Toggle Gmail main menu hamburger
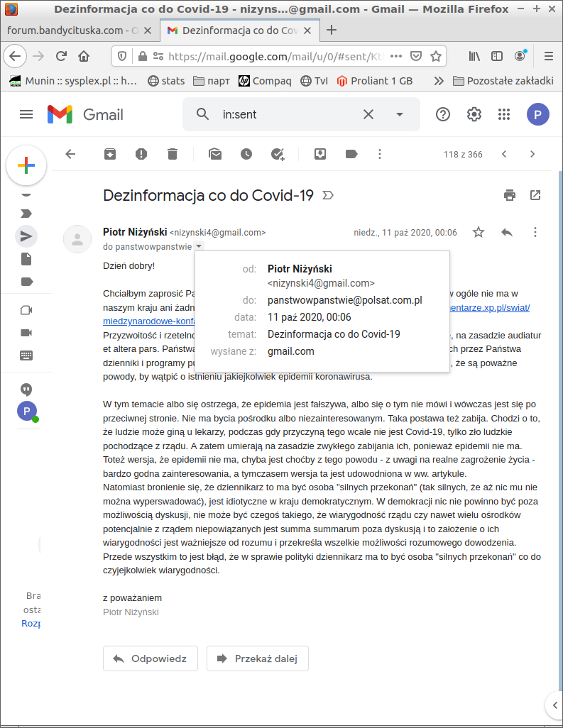Viewport: 563px width, 728px height. (x=26, y=114)
